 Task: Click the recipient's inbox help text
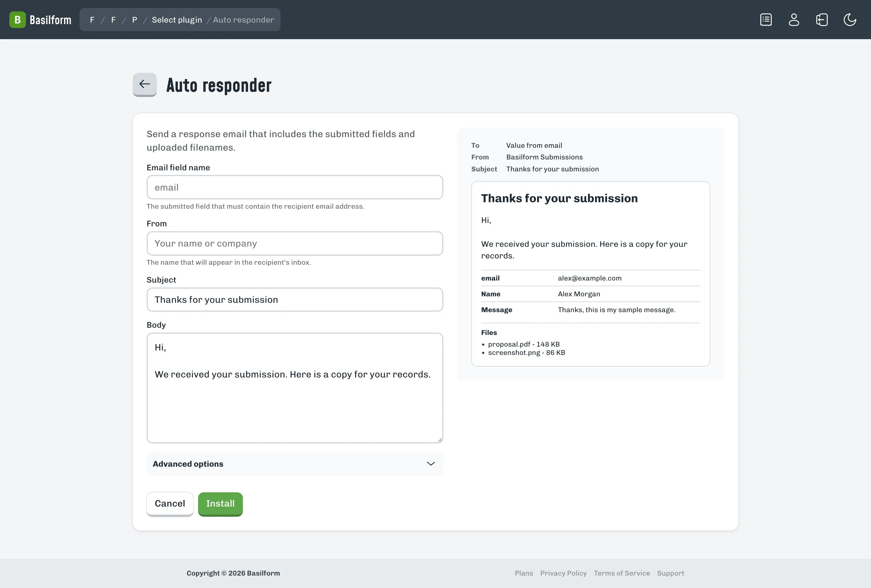pyautogui.click(x=229, y=262)
